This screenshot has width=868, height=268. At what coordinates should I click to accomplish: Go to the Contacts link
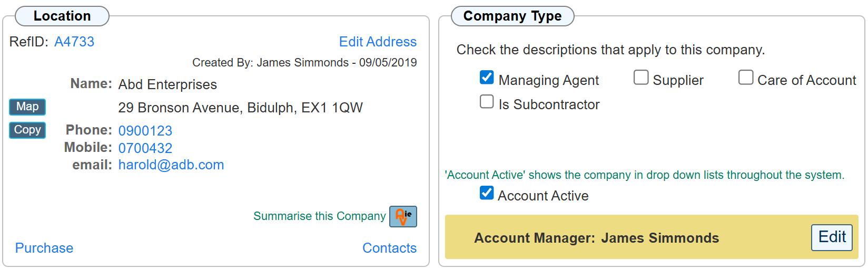coord(389,248)
